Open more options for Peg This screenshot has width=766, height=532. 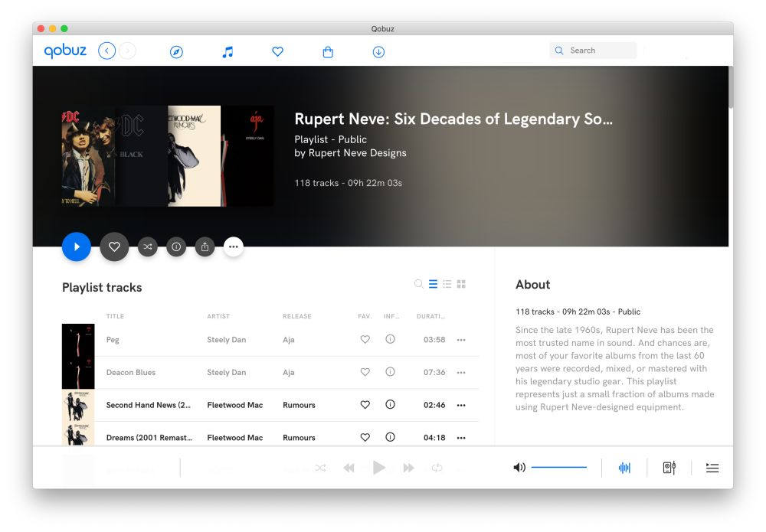(461, 340)
